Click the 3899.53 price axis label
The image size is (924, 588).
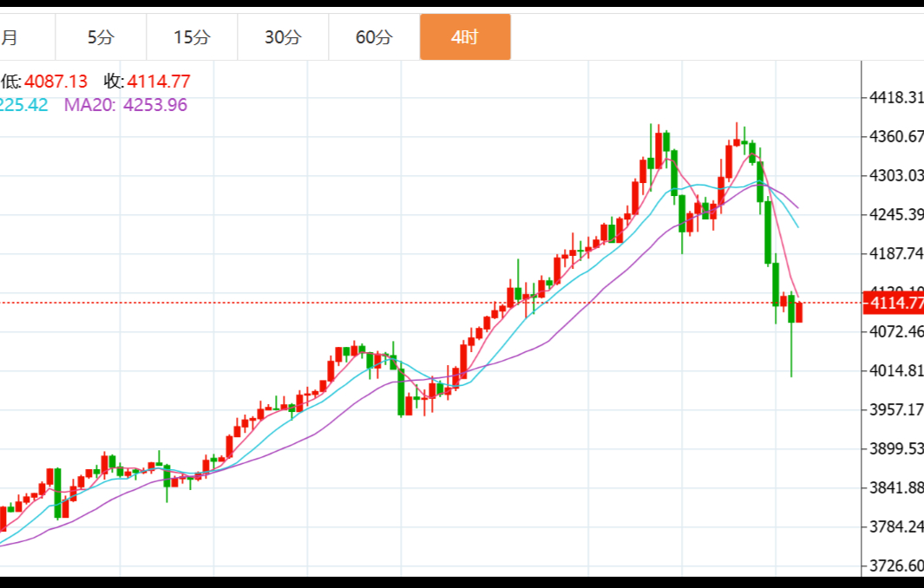(895, 449)
